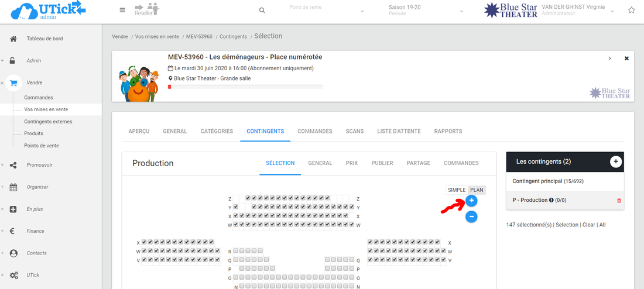The height and width of the screenshot is (289, 644).
Task: Open the PRIX sub-tab
Action: point(352,163)
